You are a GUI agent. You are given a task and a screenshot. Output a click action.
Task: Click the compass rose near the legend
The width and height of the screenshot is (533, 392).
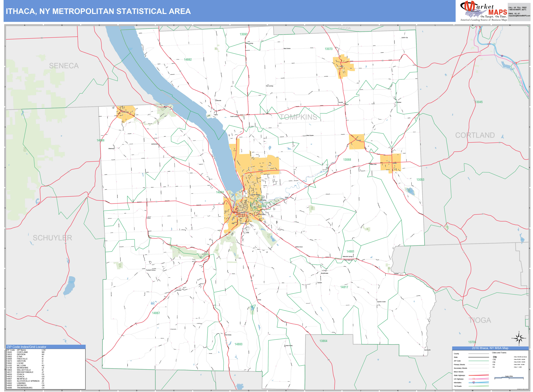519,338
